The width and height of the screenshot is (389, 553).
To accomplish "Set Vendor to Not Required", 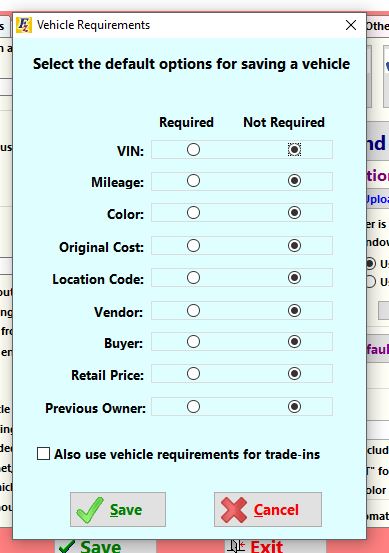I will coord(294,311).
